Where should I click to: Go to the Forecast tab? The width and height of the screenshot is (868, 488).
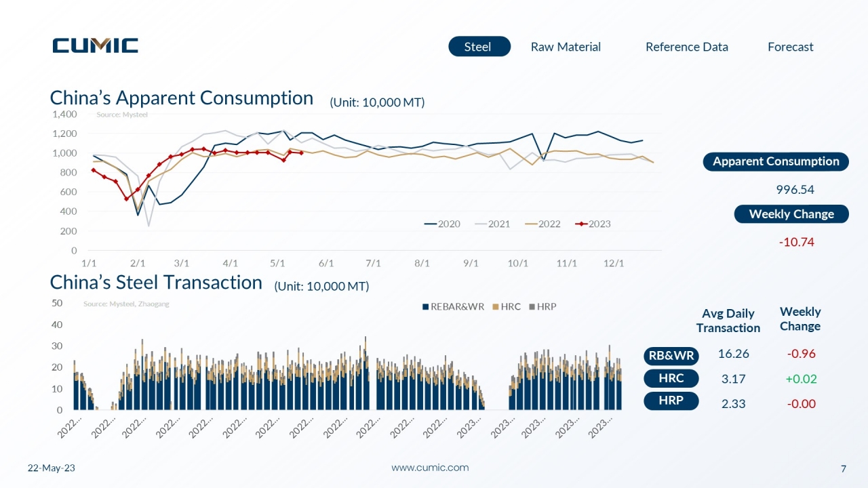(x=791, y=47)
